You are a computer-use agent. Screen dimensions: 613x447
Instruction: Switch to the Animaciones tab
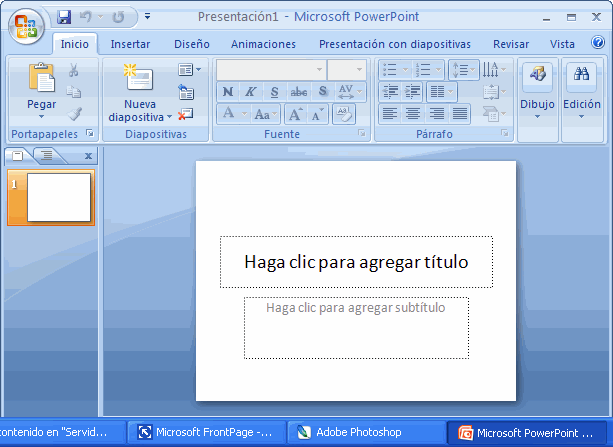pyautogui.click(x=263, y=44)
